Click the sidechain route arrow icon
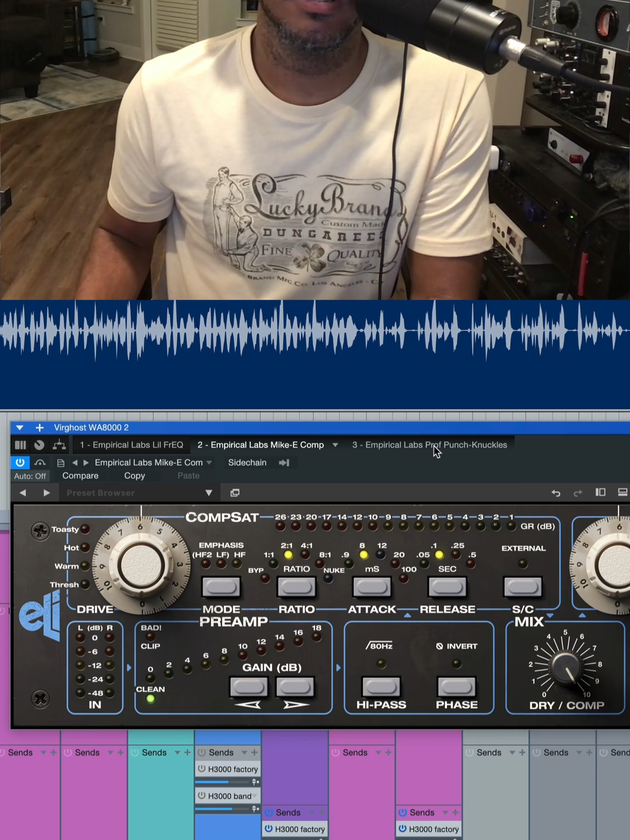Viewport: 630px width, 840px height. tap(284, 463)
